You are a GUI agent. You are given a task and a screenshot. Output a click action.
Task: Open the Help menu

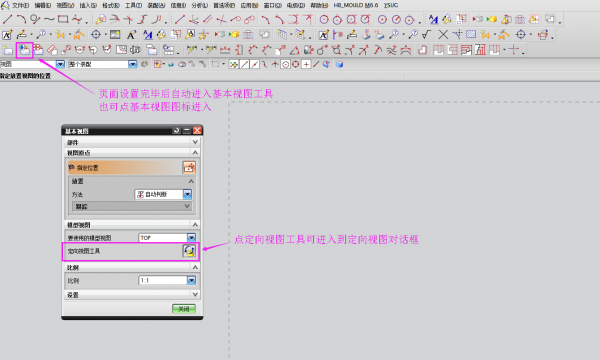pos(319,5)
